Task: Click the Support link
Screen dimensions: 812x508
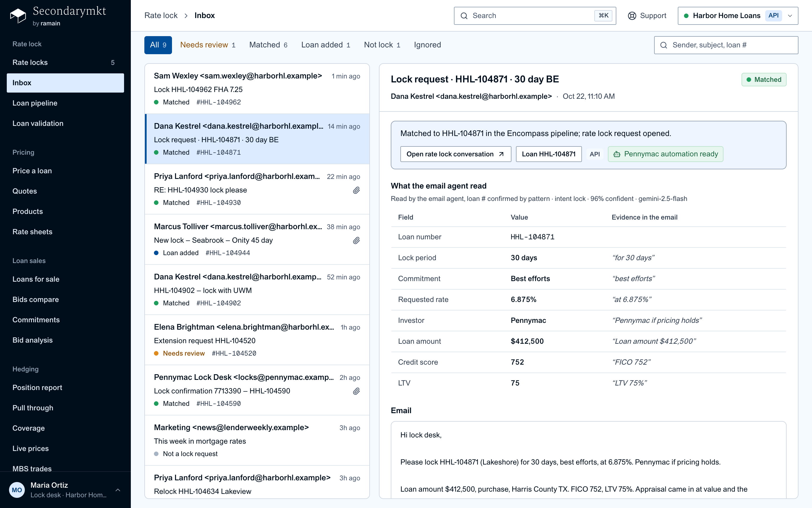Action: pyautogui.click(x=647, y=16)
